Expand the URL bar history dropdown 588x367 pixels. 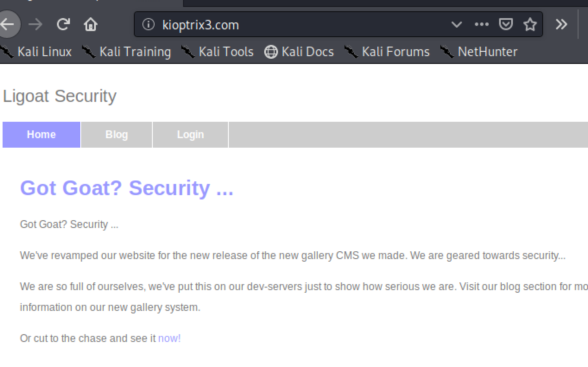click(456, 25)
